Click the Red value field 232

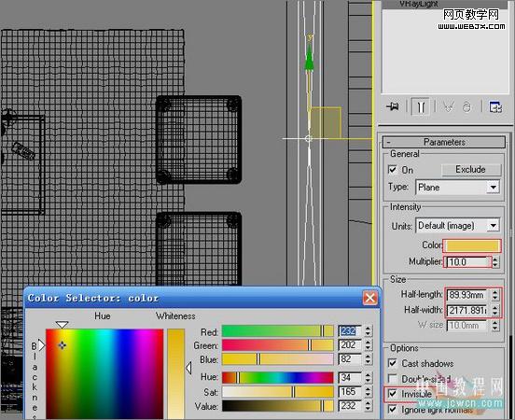click(x=350, y=331)
